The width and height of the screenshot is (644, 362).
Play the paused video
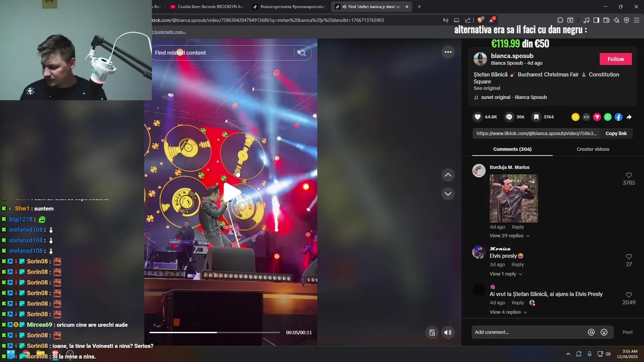pos(231,193)
